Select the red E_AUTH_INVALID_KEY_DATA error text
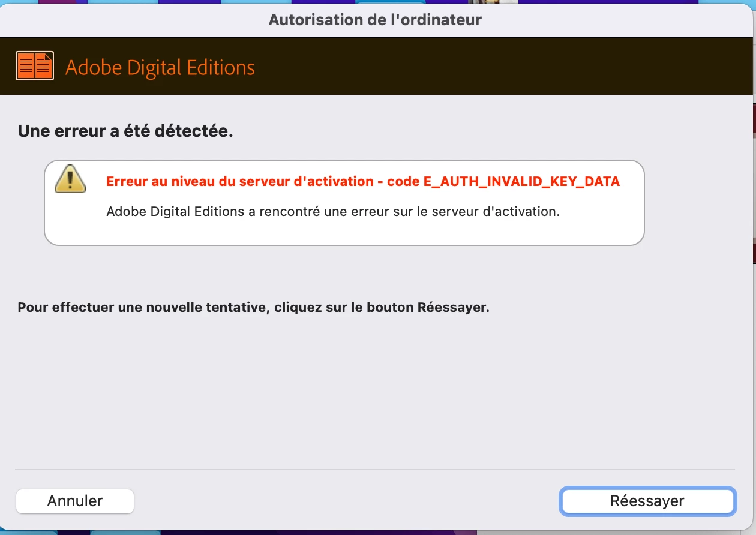 363,182
